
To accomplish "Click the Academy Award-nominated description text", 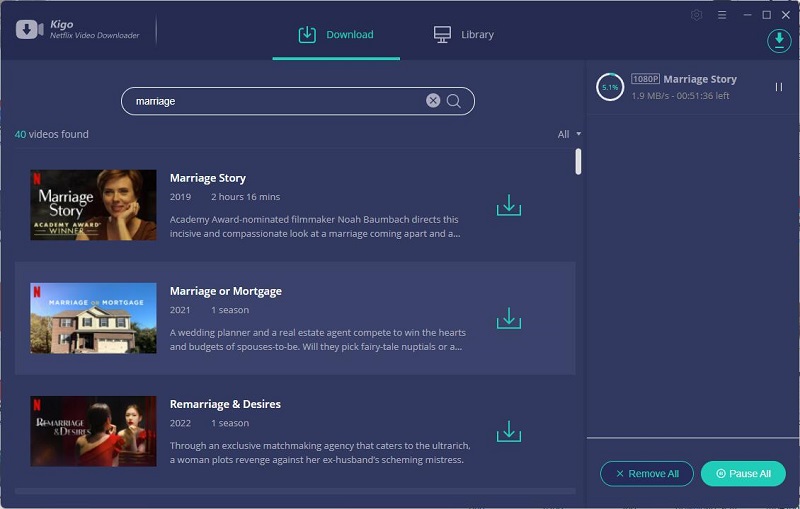I will click(x=315, y=226).
